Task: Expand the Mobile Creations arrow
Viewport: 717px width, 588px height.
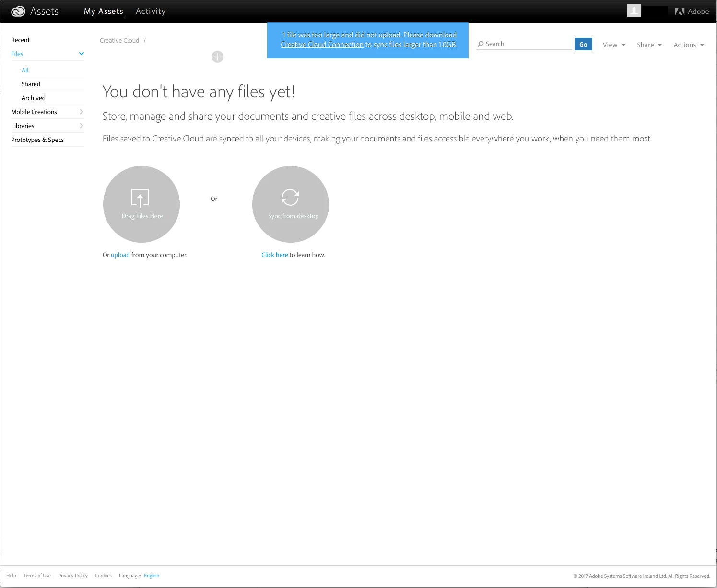Action: pos(82,112)
